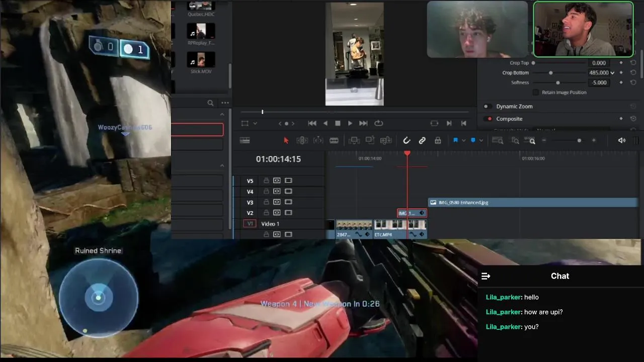Open the Timeline View Options icon
The width and height of the screenshot is (644, 362).
(245, 141)
